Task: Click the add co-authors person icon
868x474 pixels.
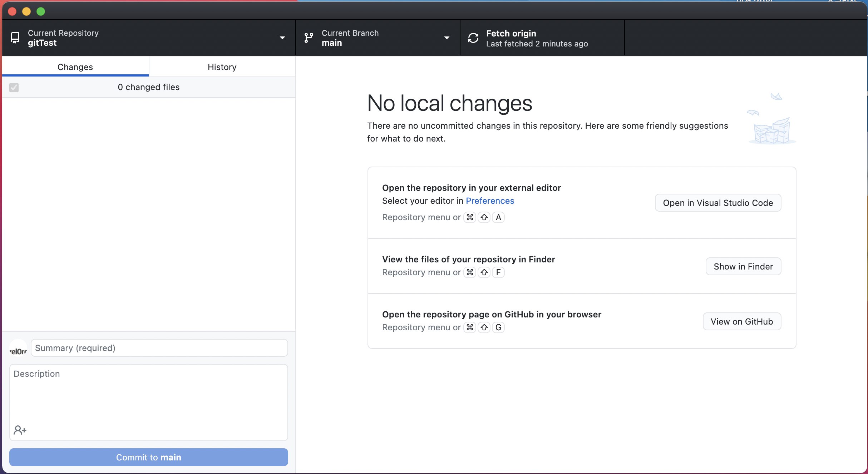Action: click(20, 430)
